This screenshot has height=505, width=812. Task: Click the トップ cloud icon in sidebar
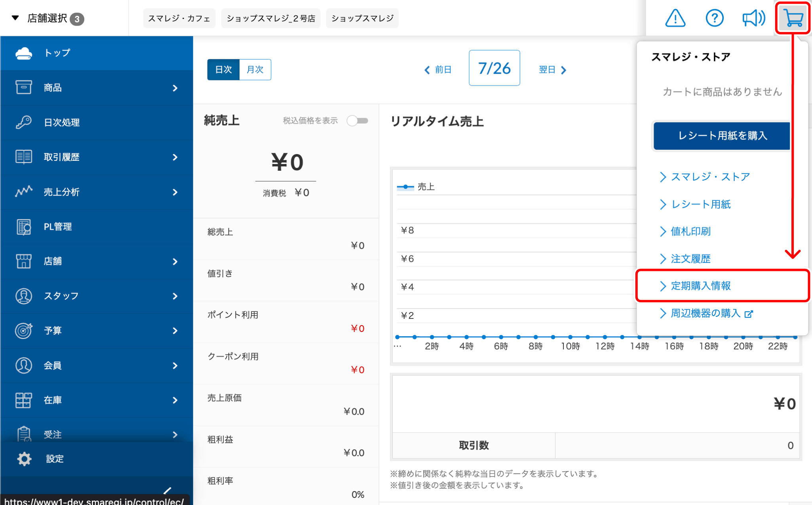coord(23,53)
